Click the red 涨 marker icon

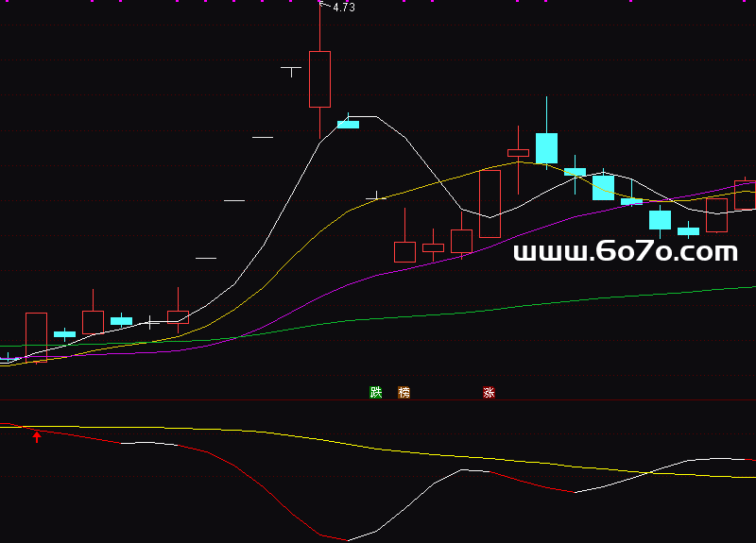pyautogui.click(x=489, y=393)
